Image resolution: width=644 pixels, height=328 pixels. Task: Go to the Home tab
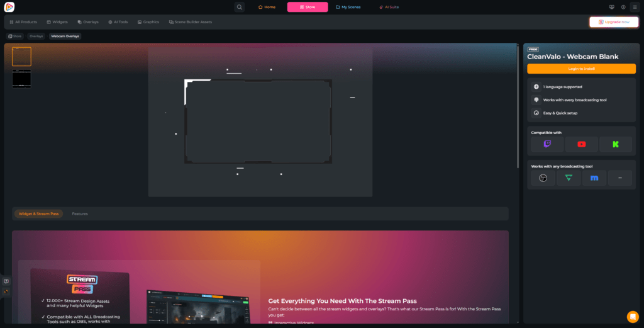coord(267,7)
